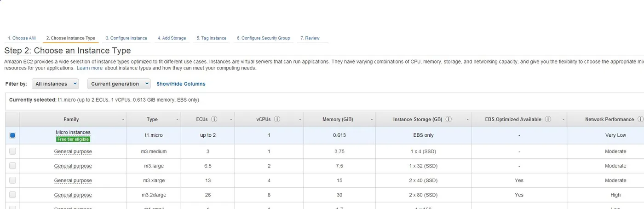
Task: Switch to the 7. Review tab
Action: (x=310, y=38)
